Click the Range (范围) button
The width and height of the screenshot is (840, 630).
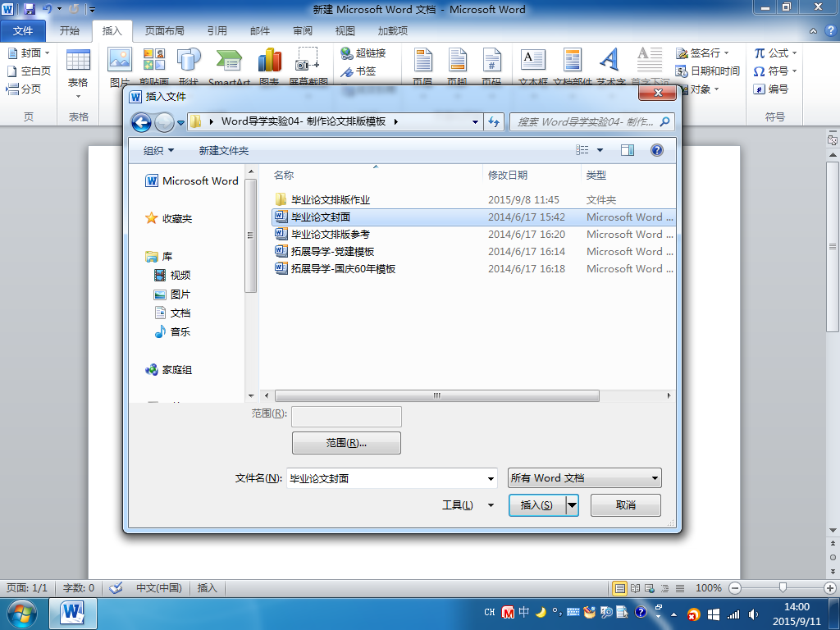(346, 442)
